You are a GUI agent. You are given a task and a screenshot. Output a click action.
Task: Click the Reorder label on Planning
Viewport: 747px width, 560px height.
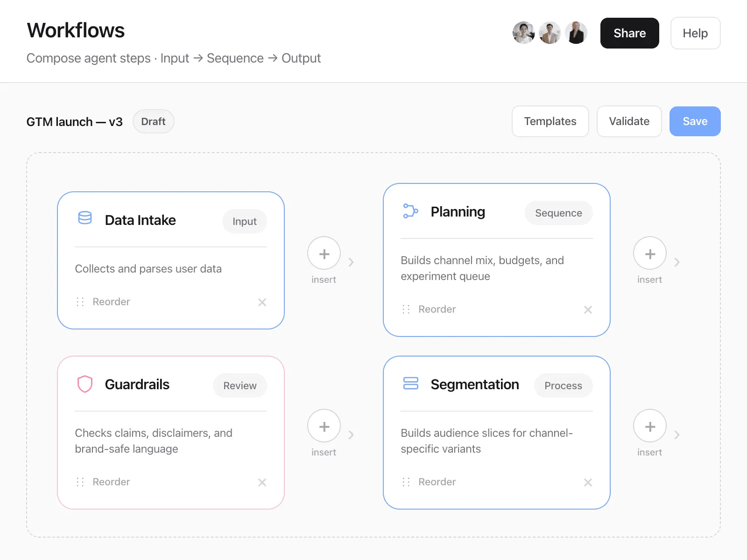point(437,309)
